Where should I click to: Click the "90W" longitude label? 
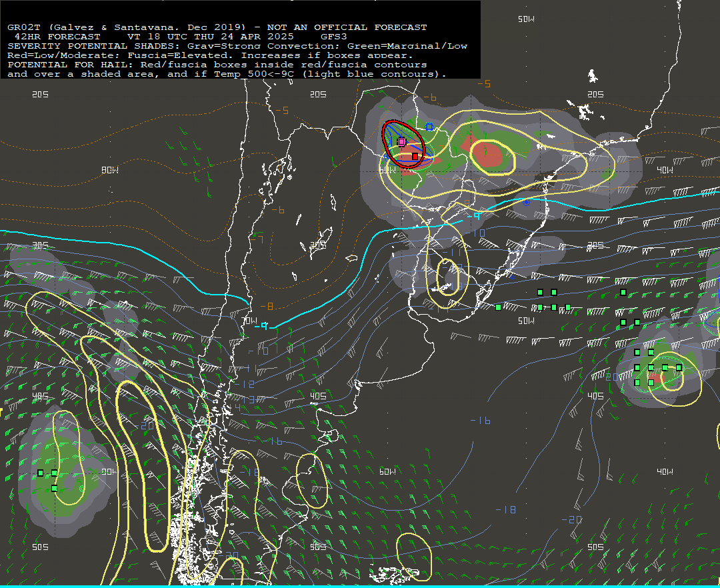tap(109, 471)
